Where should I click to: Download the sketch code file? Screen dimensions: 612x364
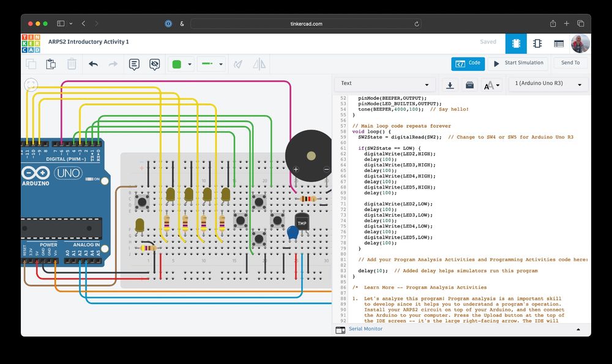pyautogui.click(x=450, y=85)
